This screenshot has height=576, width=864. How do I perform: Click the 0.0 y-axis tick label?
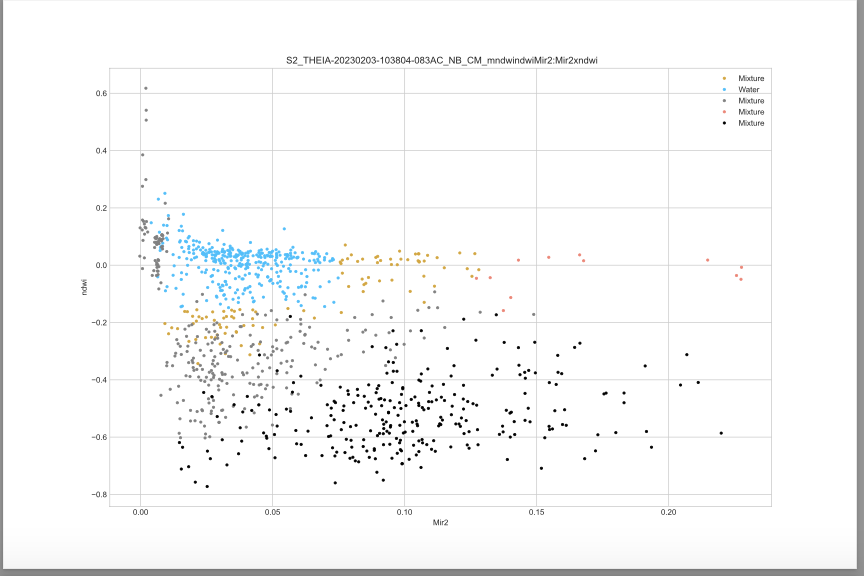[x=101, y=266]
